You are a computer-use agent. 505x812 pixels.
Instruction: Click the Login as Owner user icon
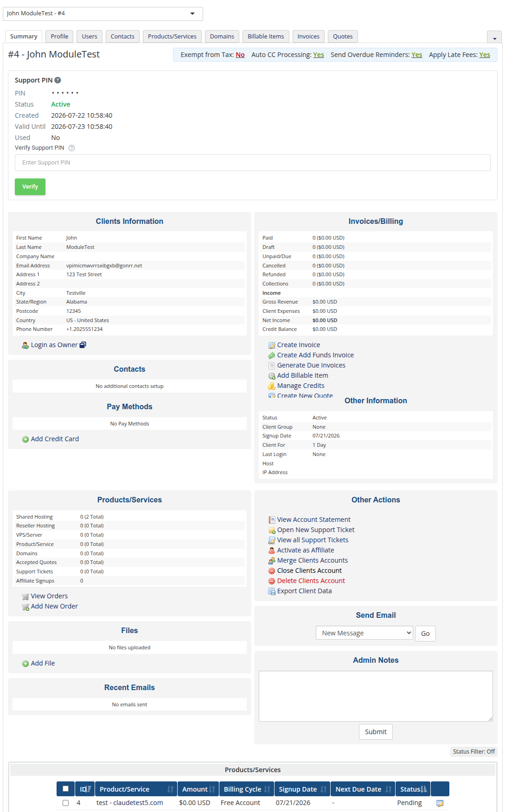(26, 345)
